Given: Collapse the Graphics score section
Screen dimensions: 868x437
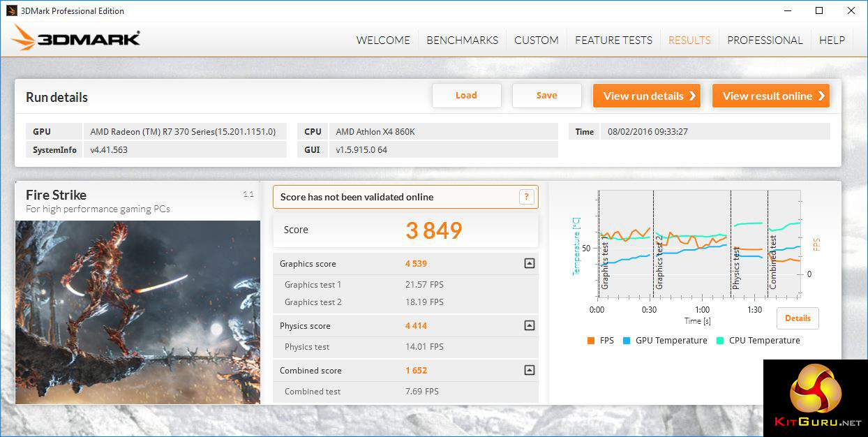Looking at the screenshot, I should pos(530,264).
